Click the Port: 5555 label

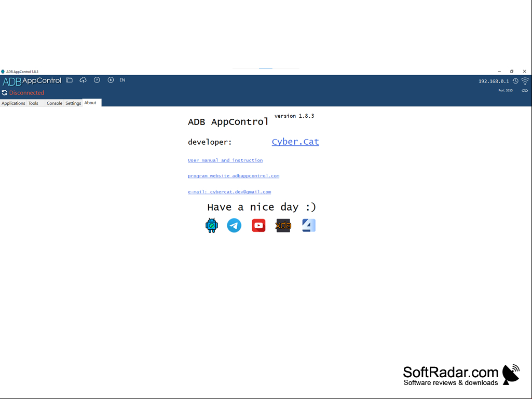[506, 91]
